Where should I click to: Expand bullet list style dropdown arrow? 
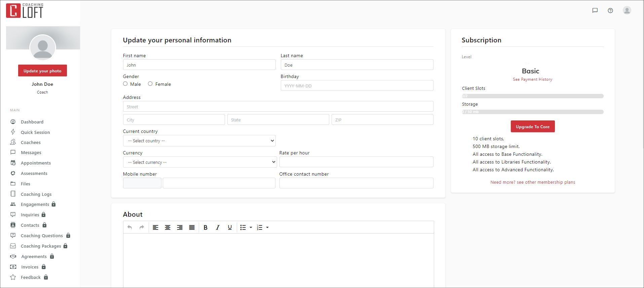(x=251, y=227)
